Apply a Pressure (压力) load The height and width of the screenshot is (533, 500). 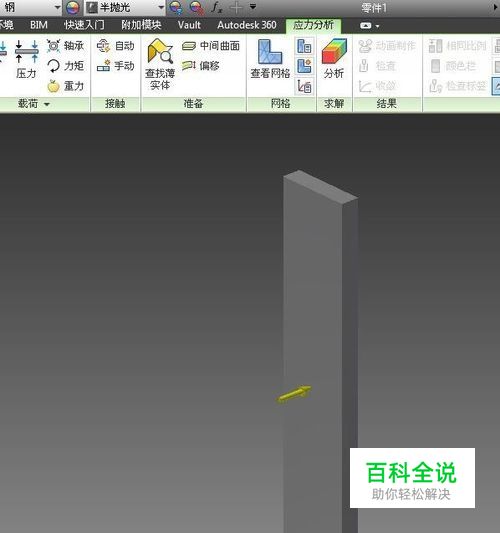pyautogui.click(x=27, y=59)
